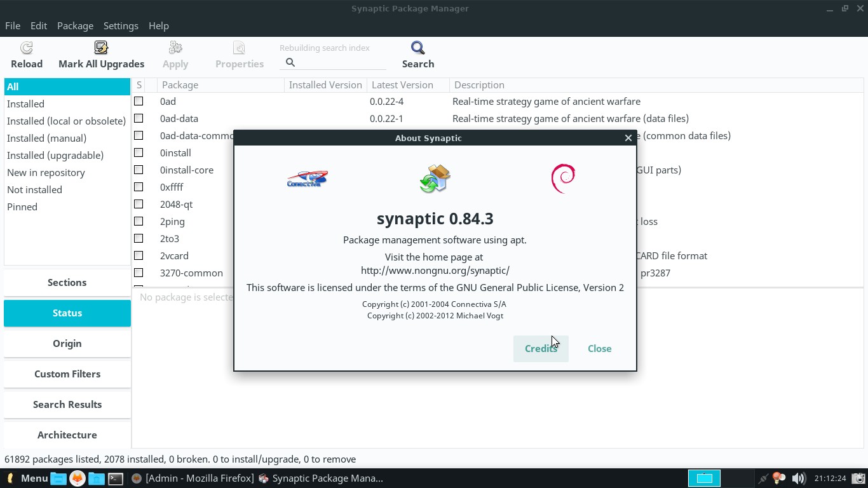Screen dimensions: 868x488
Task: Mark the 0install package checkbox
Action: (x=139, y=152)
